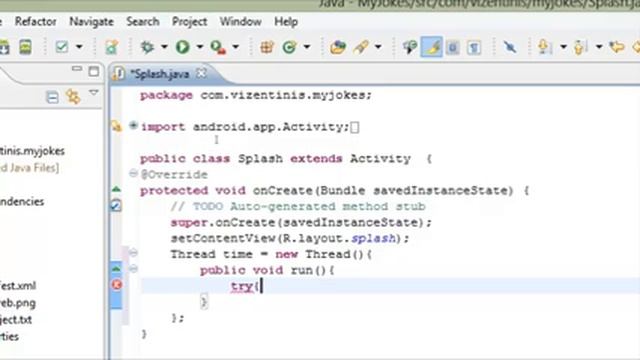Open the Android SDK Manager icon
Image resolution: width=640 pixels, height=360 pixels.
pos(4,47)
